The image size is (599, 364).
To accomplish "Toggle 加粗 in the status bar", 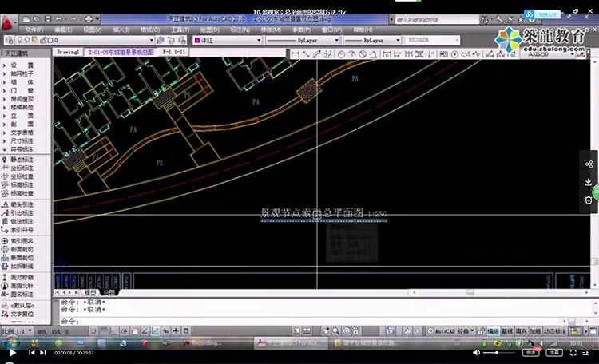I will (535, 331).
